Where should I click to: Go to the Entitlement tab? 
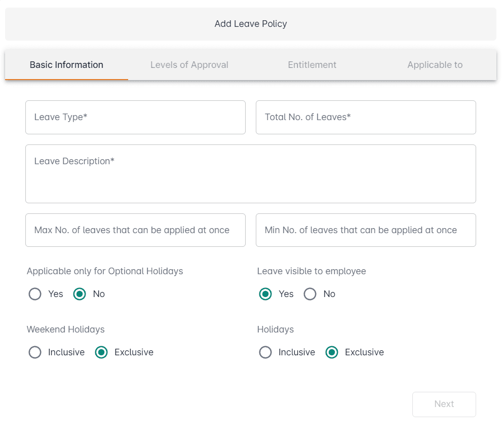coord(312,65)
